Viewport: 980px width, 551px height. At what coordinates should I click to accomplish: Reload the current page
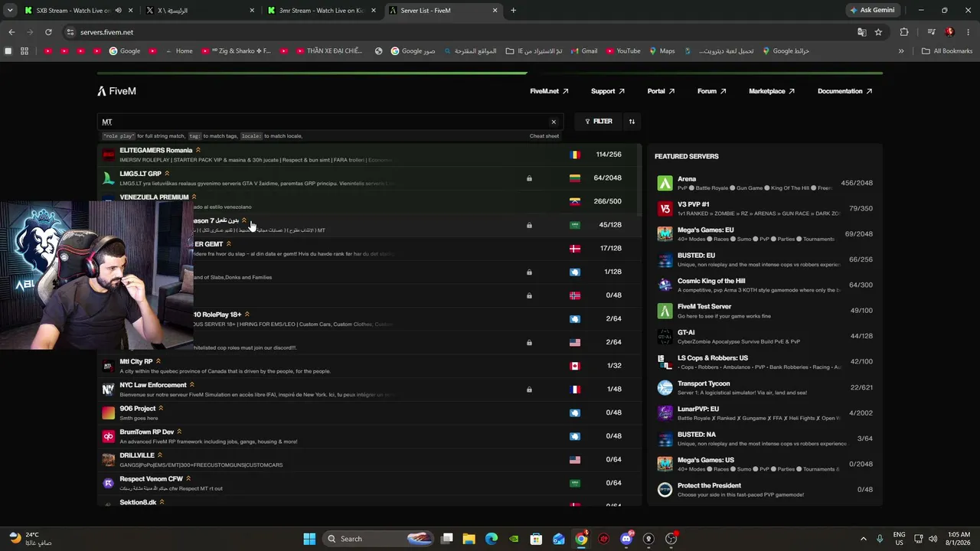click(48, 32)
